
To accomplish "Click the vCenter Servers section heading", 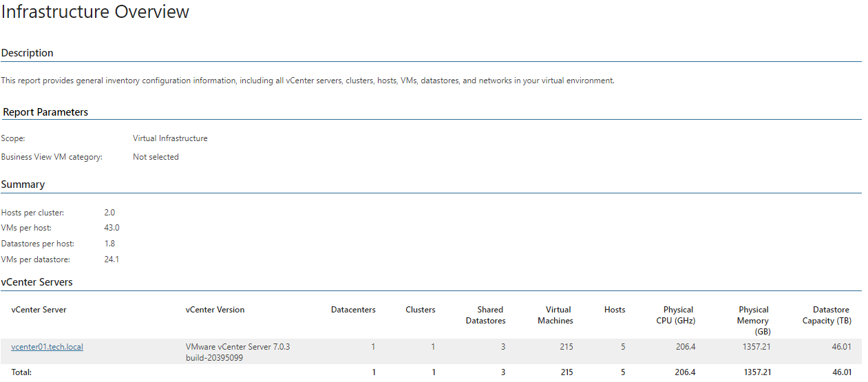I will (x=36, y=282).
